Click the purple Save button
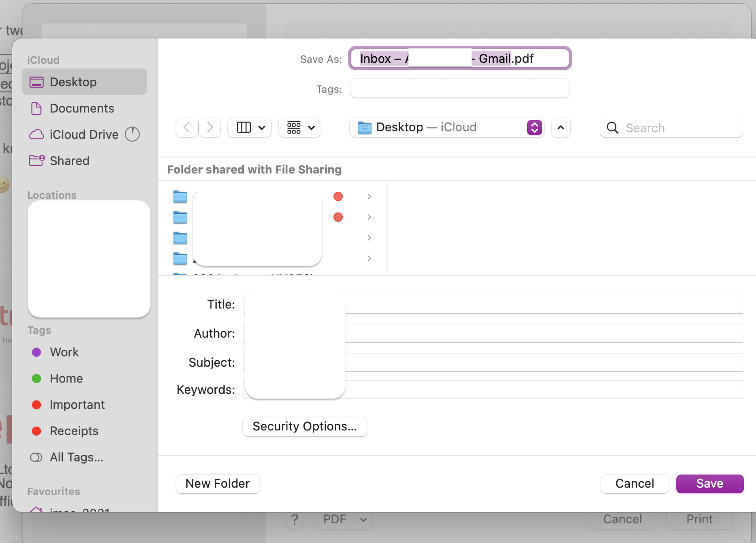 coord(710,484)
